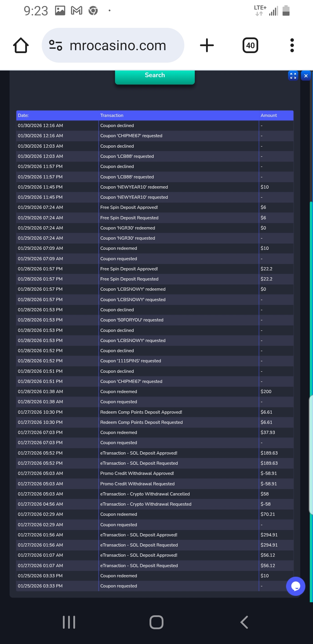Tap the Android home button
The height and width of the screenshot is (644, 313).
[x=156, y=622]
